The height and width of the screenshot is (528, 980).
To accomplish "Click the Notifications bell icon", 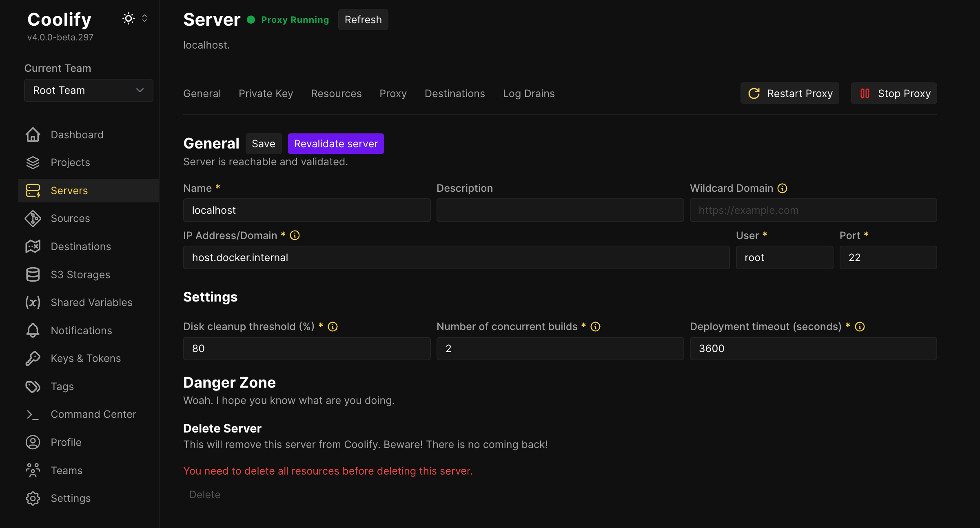I will (33, 331).
